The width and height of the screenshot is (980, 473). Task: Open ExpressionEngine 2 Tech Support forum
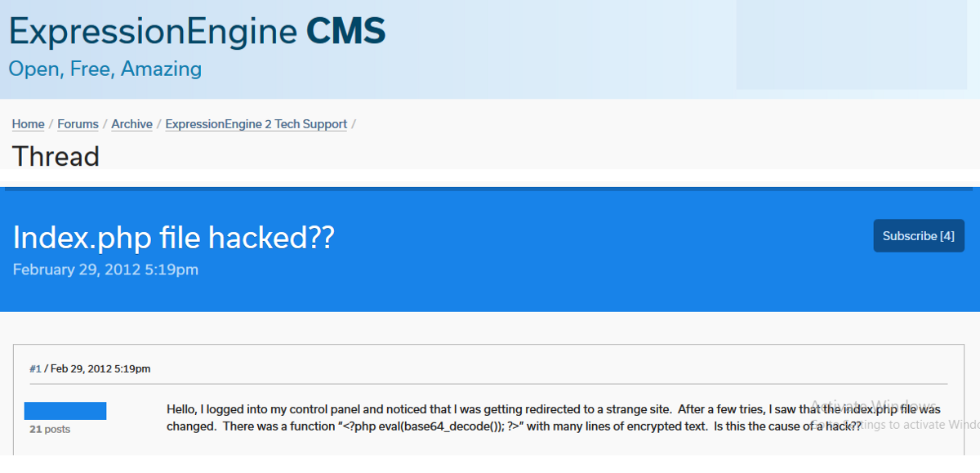tap(256, 123)
